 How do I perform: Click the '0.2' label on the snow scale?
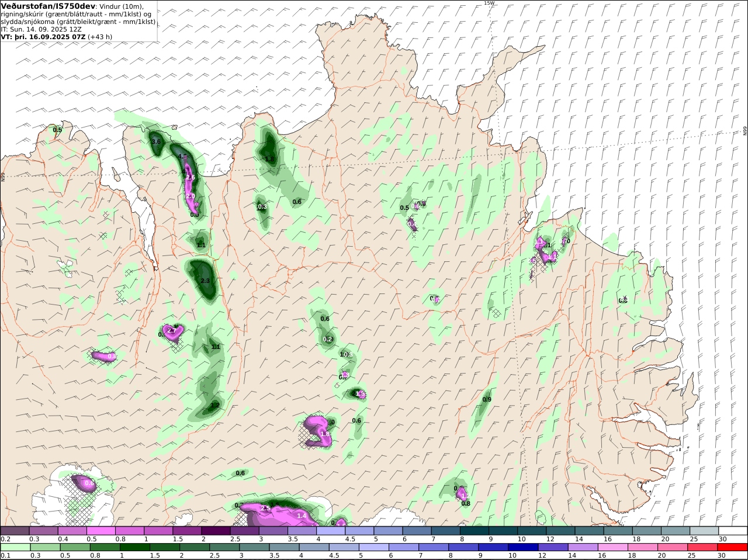(6, 539)
